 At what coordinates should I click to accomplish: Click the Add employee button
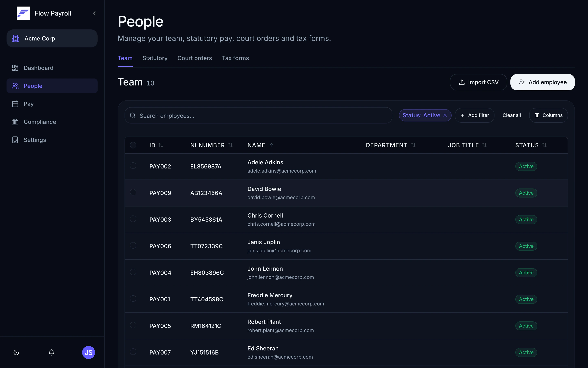(x=542, y=82)
